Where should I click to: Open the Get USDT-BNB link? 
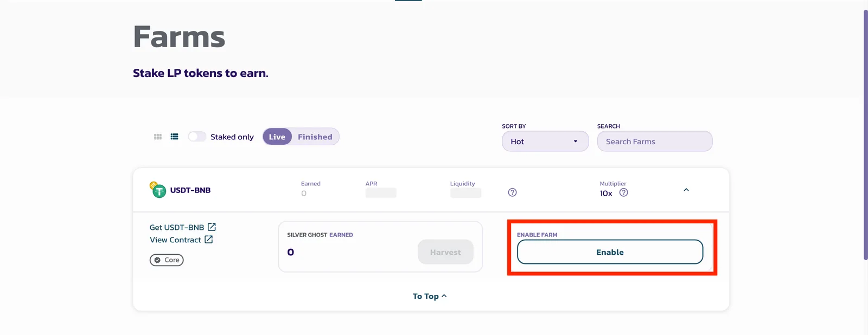(183, 227)
